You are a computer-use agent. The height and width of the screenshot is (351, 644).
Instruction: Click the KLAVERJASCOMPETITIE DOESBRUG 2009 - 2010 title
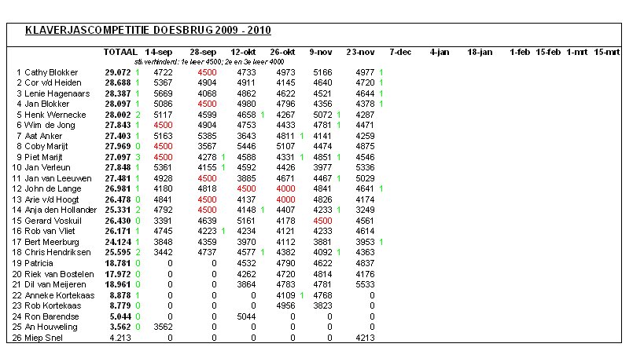(x=148, y=31)
